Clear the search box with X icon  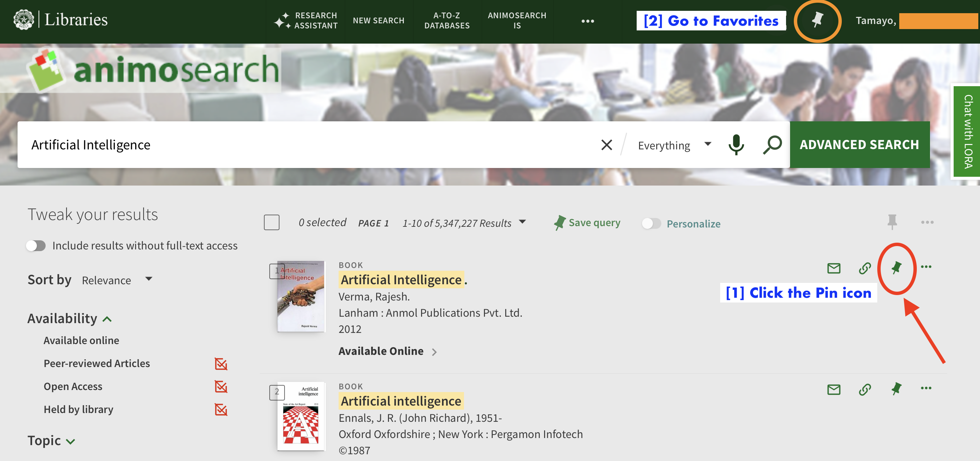pos(606,145)
